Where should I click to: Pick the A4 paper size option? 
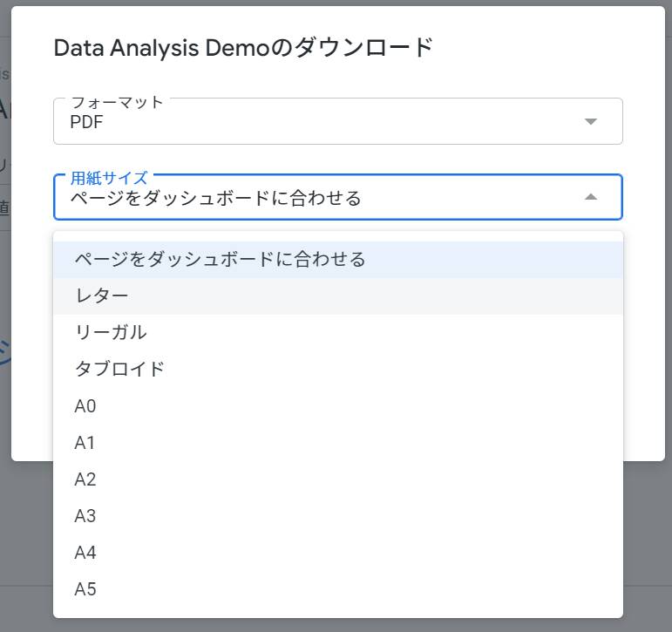[x=85, y=553]
